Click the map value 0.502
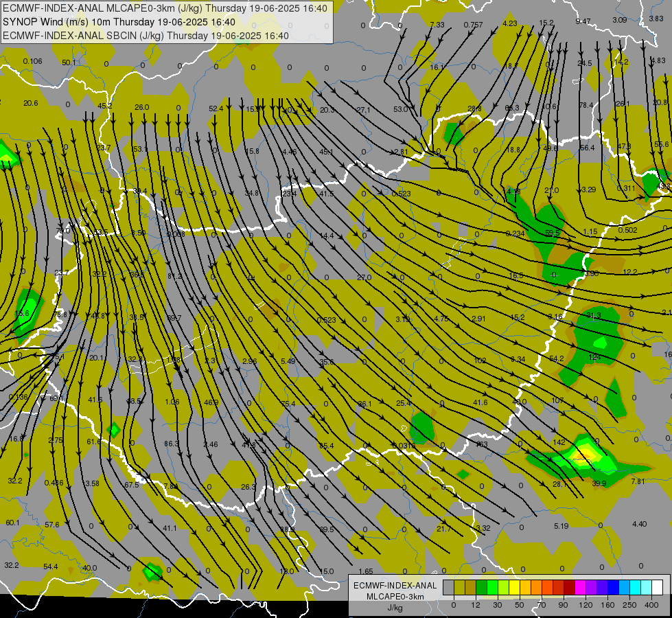672x618 pixels. click(x=628, y=230)
